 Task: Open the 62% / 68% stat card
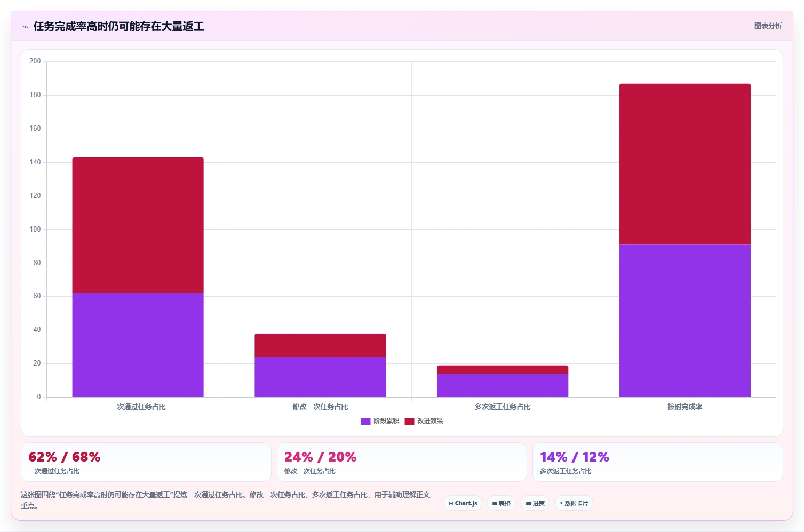[x=146, y=462]
